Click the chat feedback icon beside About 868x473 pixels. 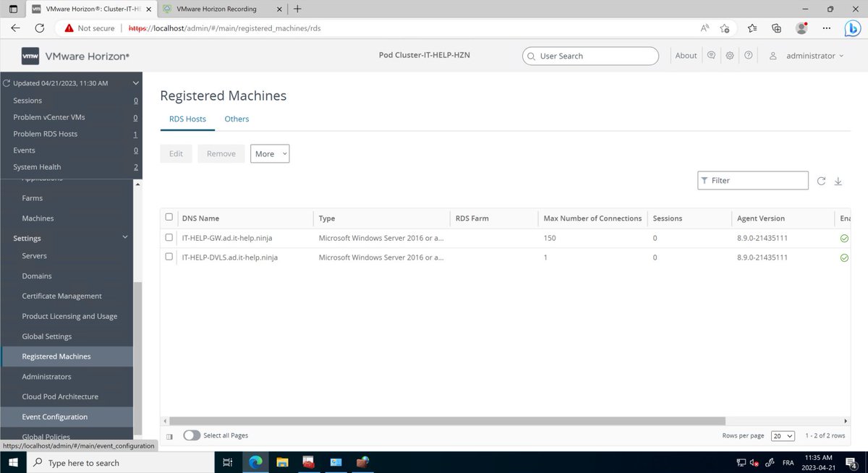click(711, 56)
